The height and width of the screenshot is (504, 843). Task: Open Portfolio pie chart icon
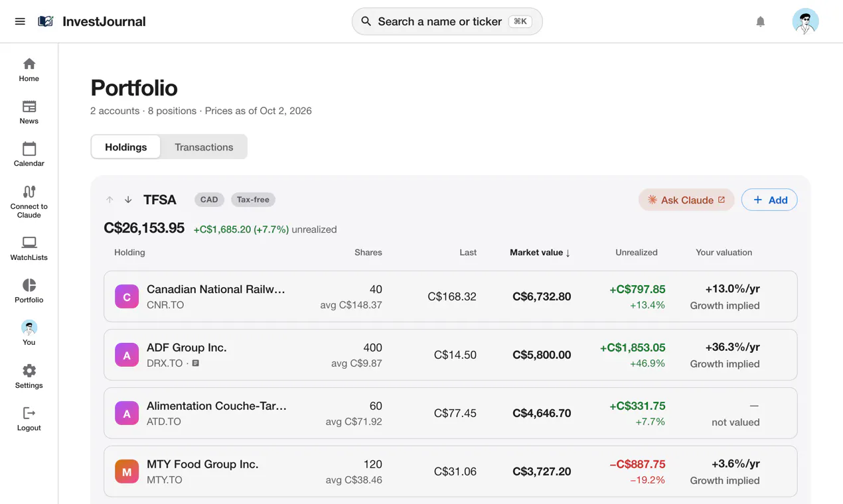pyautogui.click(x=29, y=285)
